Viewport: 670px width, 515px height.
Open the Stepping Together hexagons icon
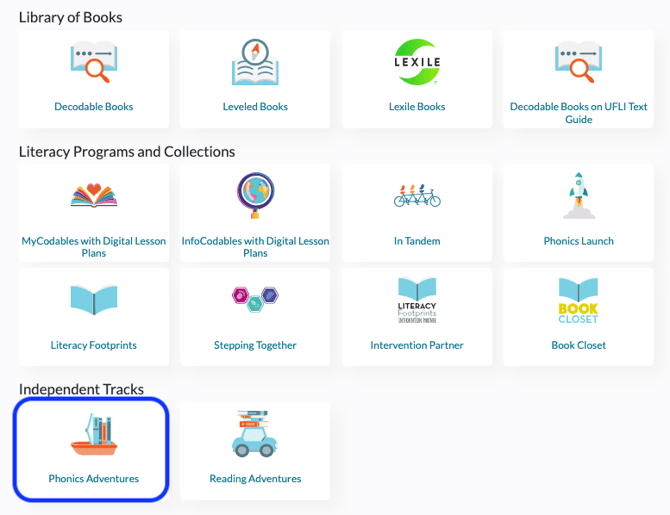coord(255,298)
